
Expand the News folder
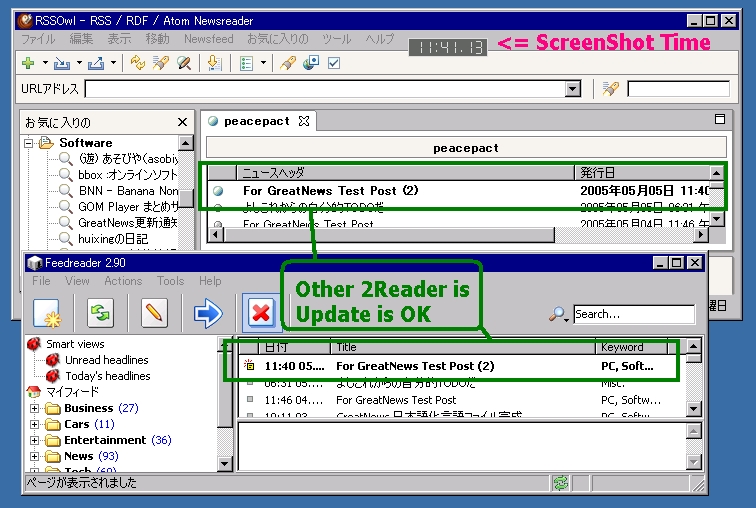pos(35,456)
